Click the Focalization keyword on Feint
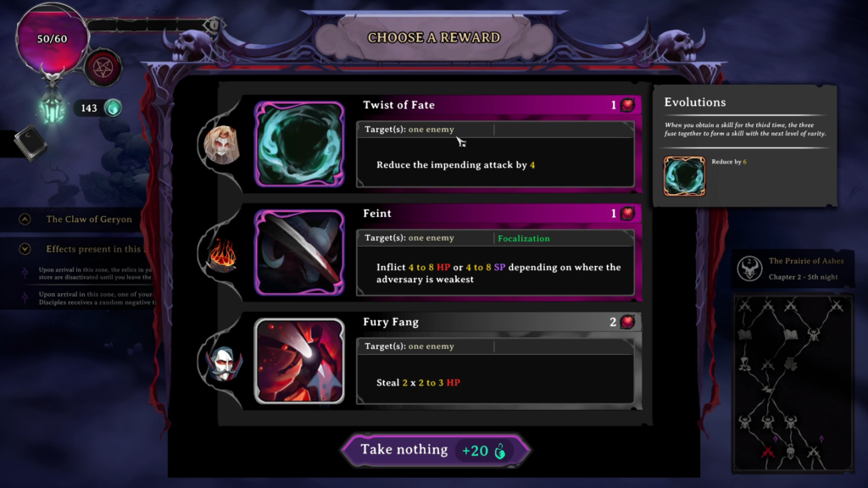 point(524,238)
